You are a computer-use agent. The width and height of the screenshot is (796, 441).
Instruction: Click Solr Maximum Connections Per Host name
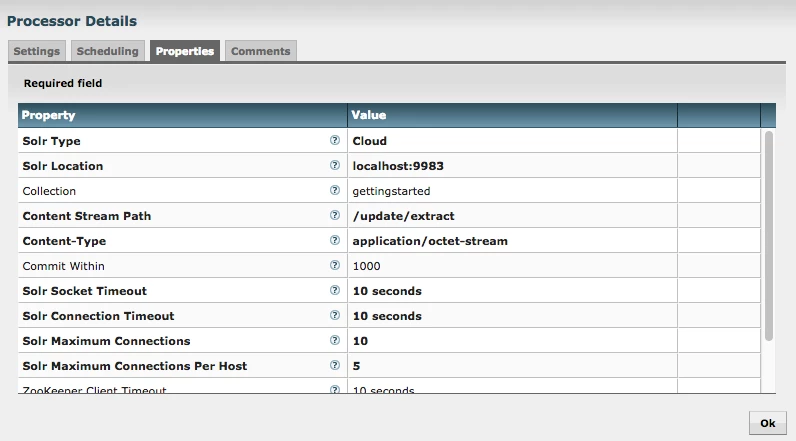[x=135, y=366]
